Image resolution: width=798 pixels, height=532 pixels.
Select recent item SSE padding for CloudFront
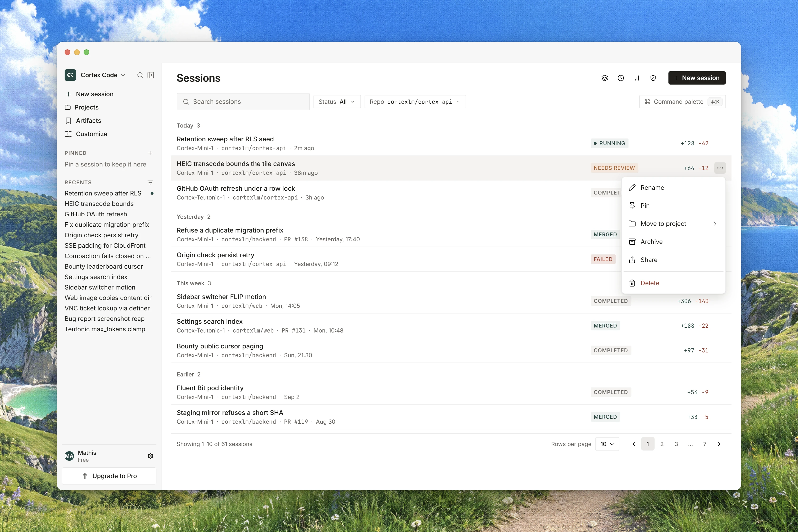point(109,246)
